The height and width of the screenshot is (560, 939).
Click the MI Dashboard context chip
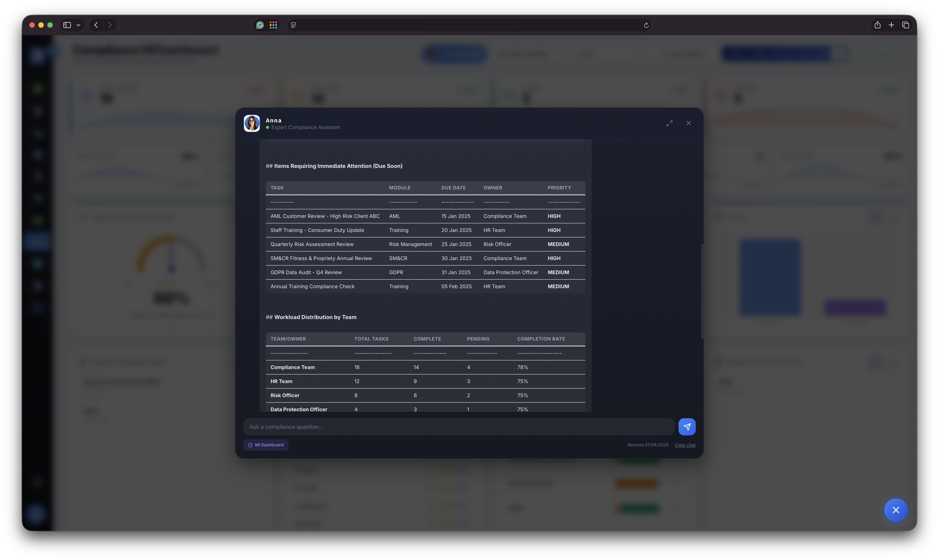coord(266,444)
